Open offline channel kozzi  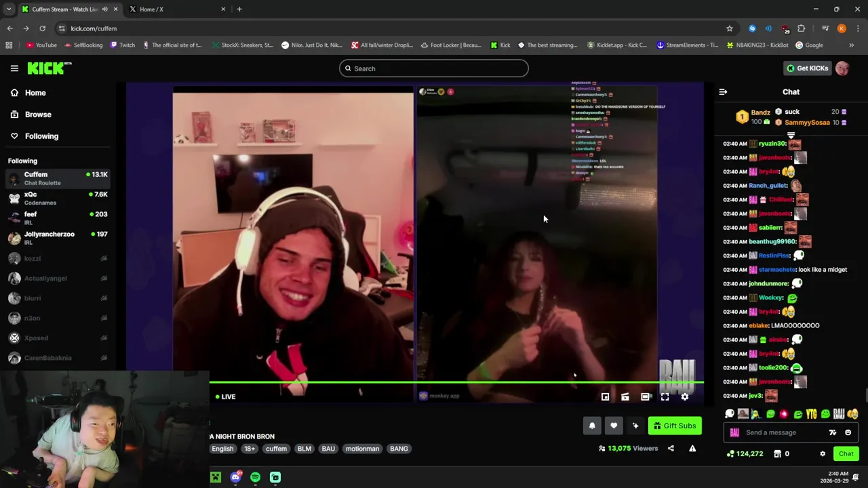pyautogui.click(x=58, y=258)
